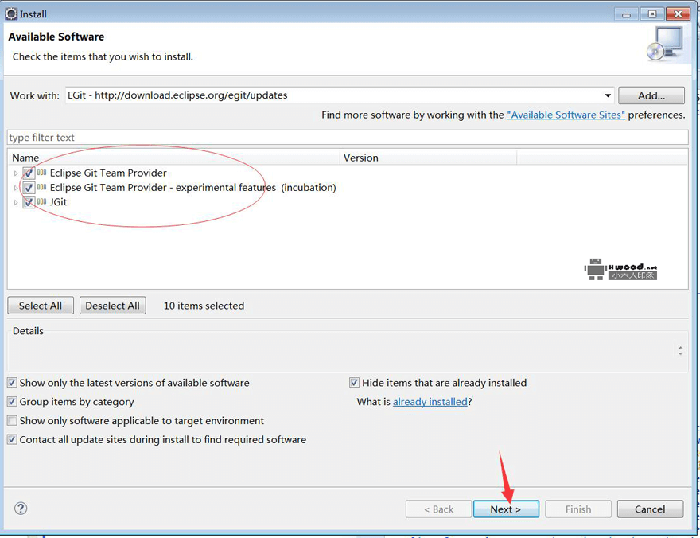Click the Add... button

click(651, 96)
